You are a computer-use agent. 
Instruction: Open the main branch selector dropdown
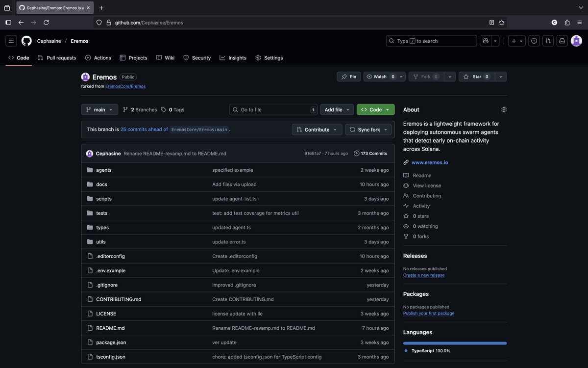[x=99, y=109]
